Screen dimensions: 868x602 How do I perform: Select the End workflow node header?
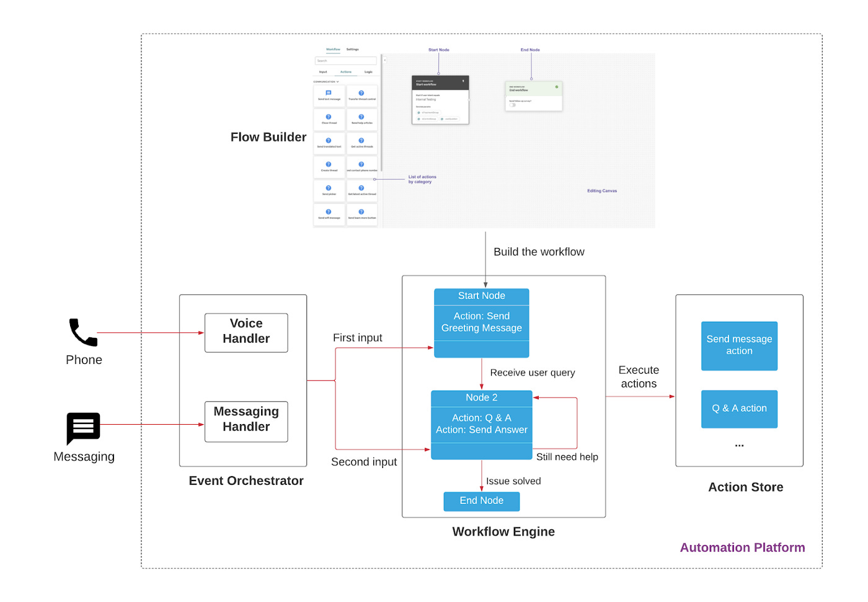click(x=534, y=89)
